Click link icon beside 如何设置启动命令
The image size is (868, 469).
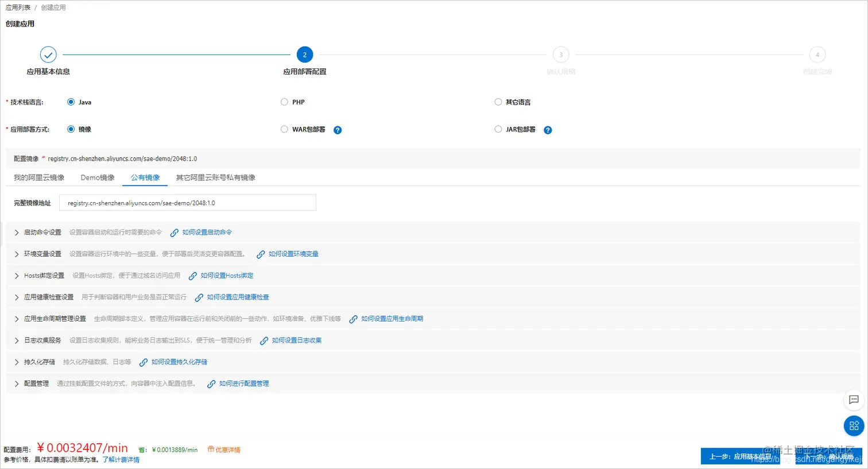pos(175,233)
